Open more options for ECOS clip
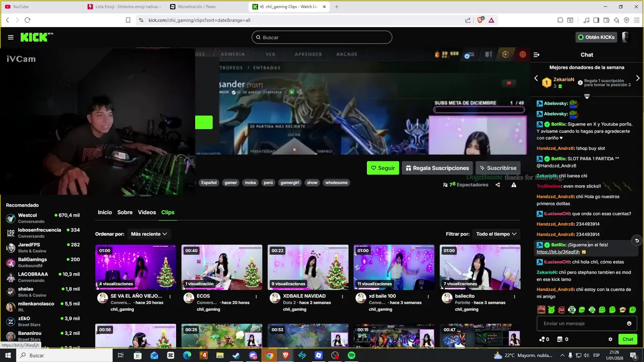 pyautogui.click(x=256, y=297)
